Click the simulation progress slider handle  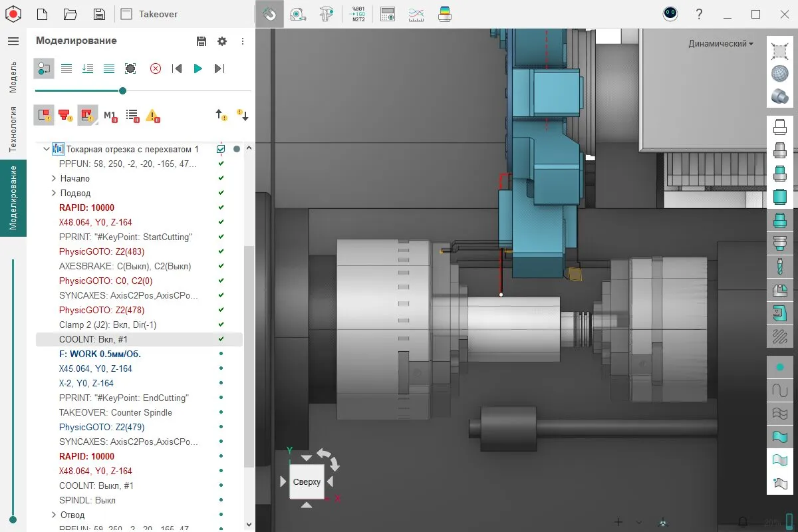click(x=122, y=90)
